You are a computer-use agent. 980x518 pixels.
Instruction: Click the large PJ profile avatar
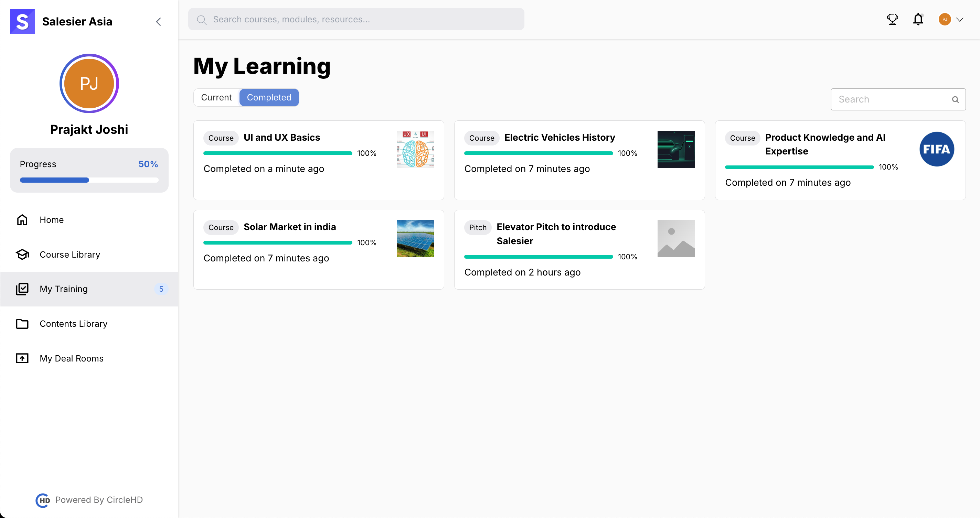pyautogui.click(x=89, y=83)
